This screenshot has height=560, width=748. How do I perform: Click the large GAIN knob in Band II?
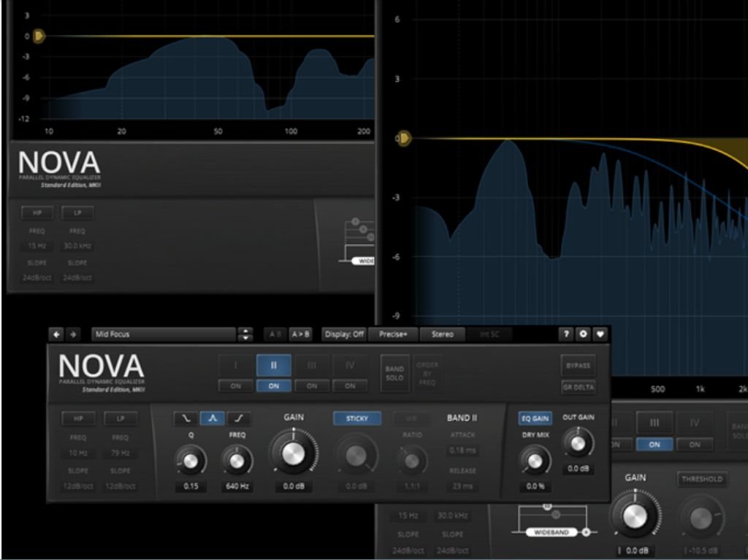click(294, 453)
